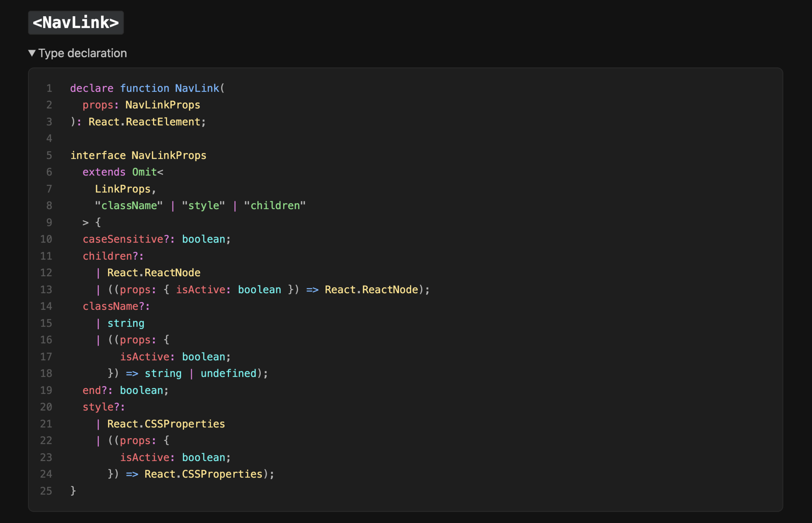This screenshot has width=812, height=523.
Task: Click React.CSSProperties on line 21
Action: pyautogui.click(x=166, y=424)
